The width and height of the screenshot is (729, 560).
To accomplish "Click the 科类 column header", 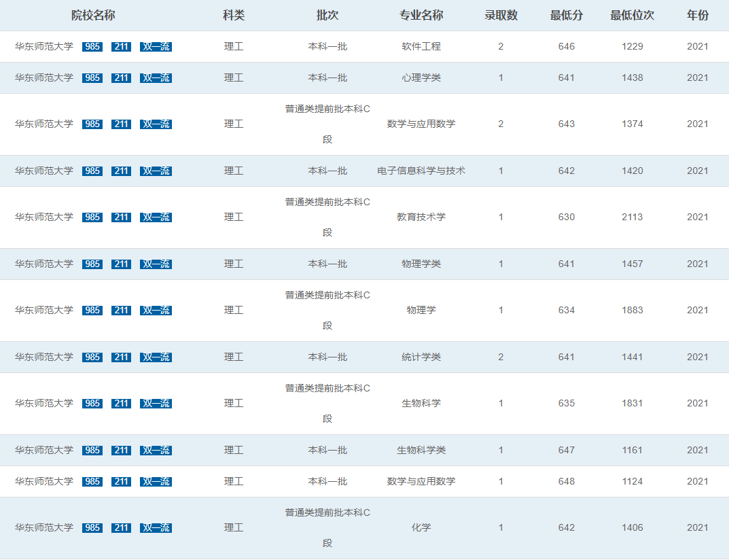I will (x=234, y=16).
